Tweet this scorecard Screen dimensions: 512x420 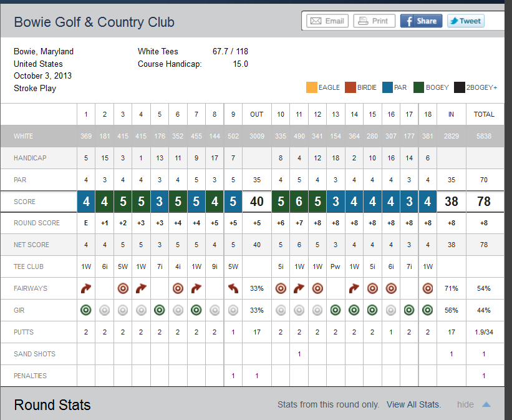465,21
